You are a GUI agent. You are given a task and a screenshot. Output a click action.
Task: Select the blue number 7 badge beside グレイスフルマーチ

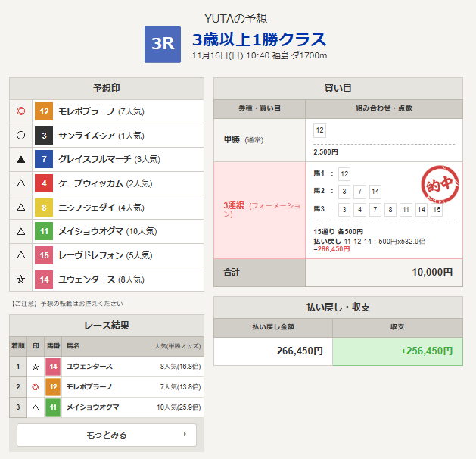point(44,160)
